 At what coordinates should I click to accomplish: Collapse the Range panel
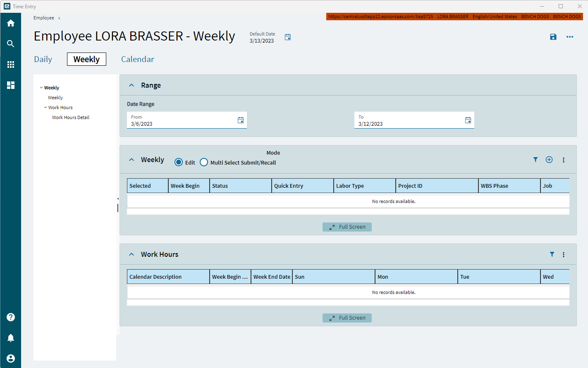(131, 85)
